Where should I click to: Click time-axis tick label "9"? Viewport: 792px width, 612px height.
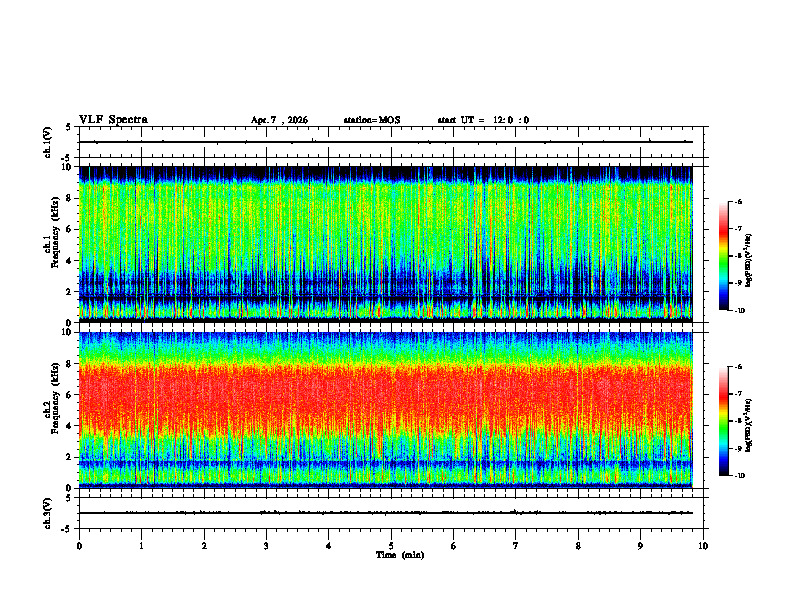(640, 546)
